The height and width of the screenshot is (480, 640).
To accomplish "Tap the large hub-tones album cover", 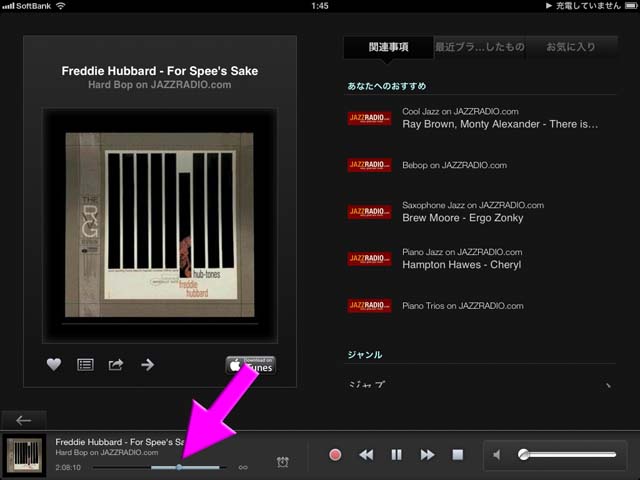I will point(160,225).
